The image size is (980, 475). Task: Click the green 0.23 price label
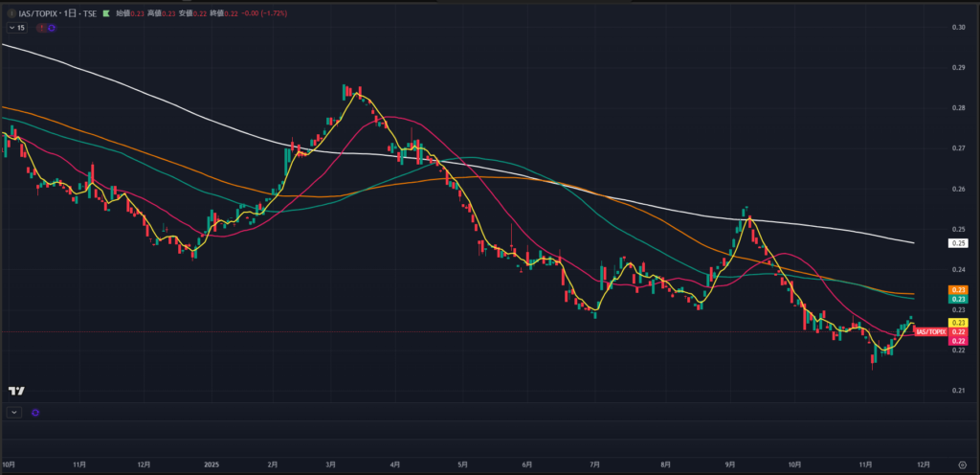coord(958,300)
